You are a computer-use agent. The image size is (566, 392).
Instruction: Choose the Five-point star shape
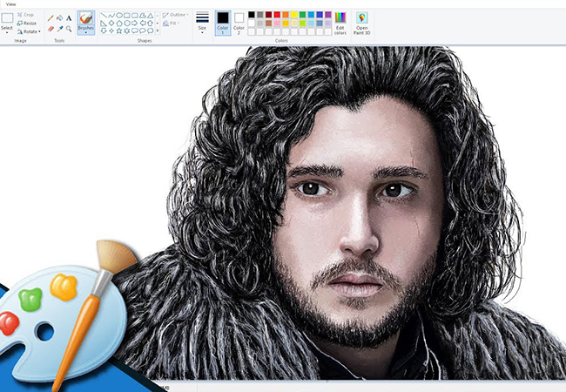tap(119, 30)
